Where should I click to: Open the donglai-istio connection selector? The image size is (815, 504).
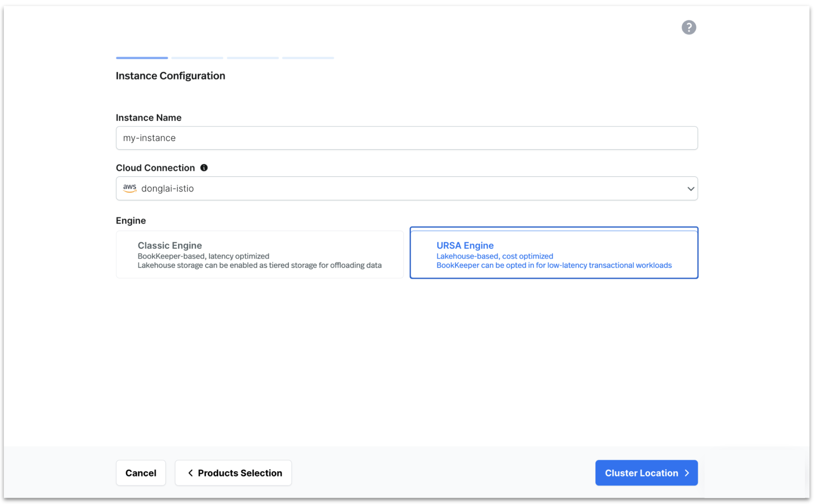pos(400,189)
